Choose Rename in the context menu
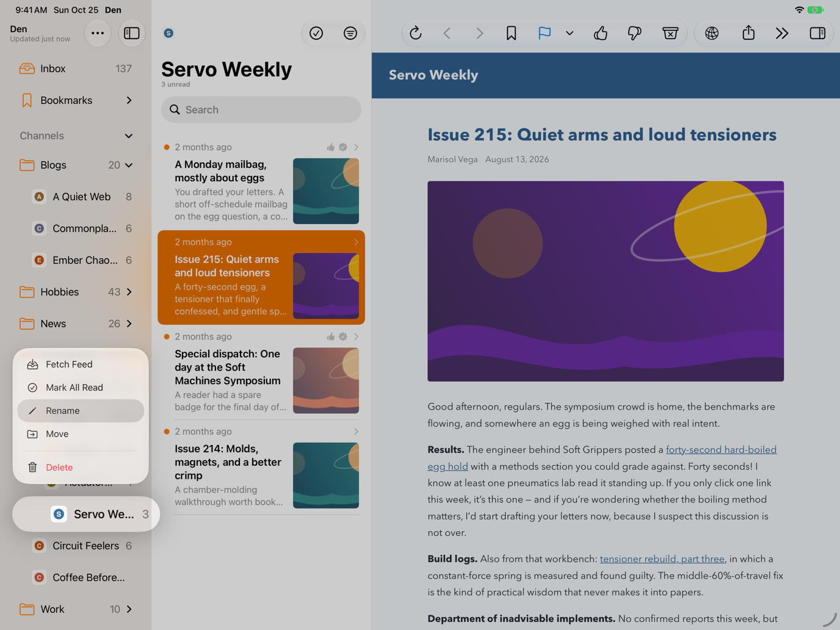This screenshot has width=840, height=630. coord(81,411)
